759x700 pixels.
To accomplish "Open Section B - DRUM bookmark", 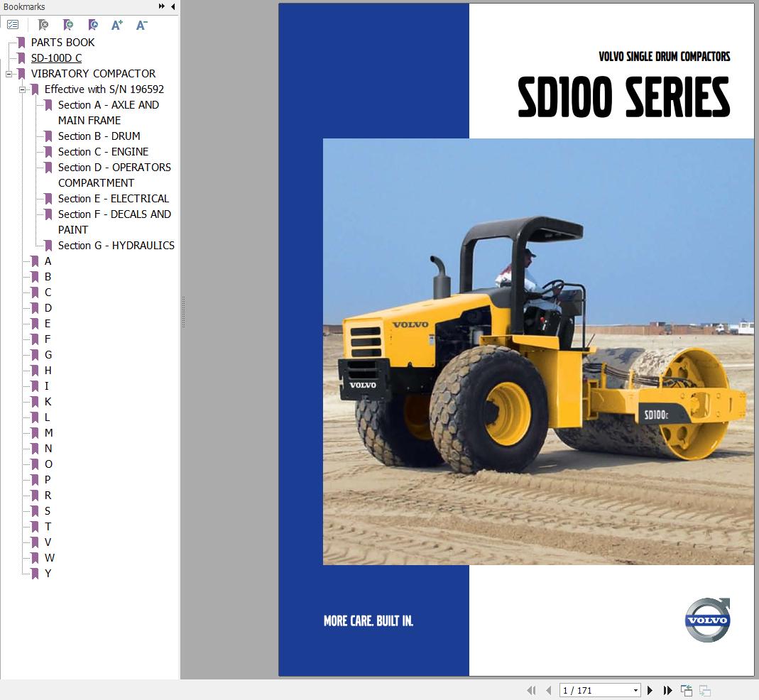I will (x=99, y=136).
